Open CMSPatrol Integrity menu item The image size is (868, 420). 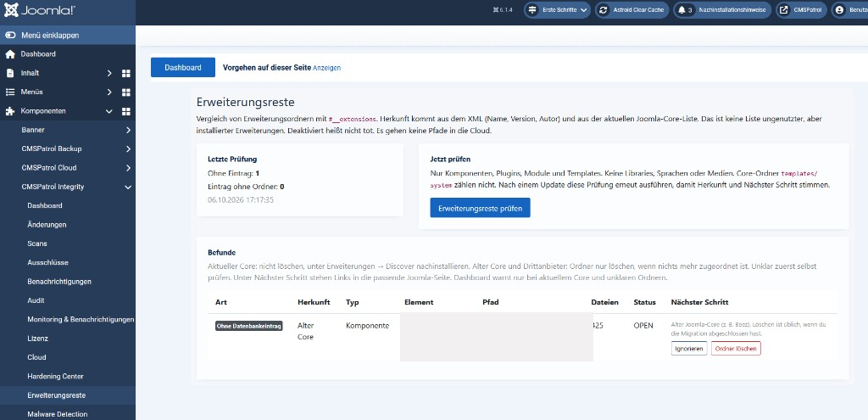tap(53, 187)
